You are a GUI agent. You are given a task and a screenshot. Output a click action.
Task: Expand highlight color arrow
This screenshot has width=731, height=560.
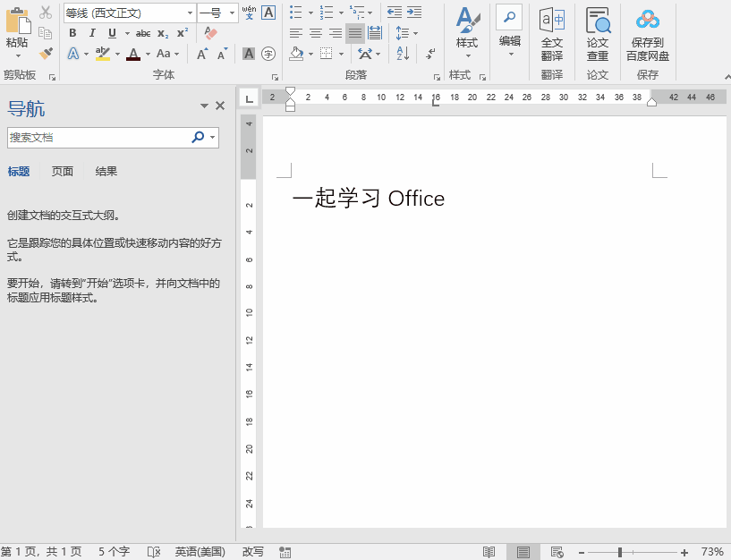coord(117,54)
